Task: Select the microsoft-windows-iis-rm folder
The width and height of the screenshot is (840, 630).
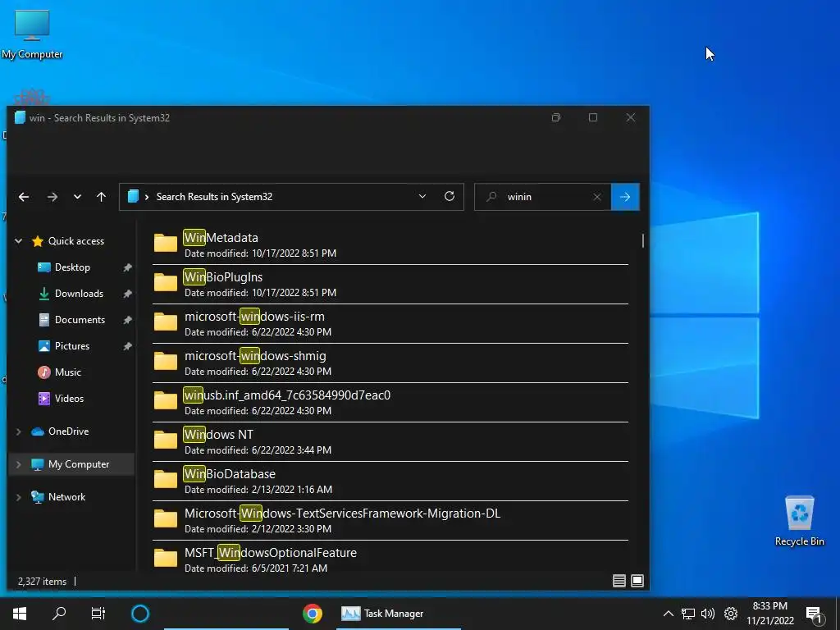Action: (x=390, y=323)
